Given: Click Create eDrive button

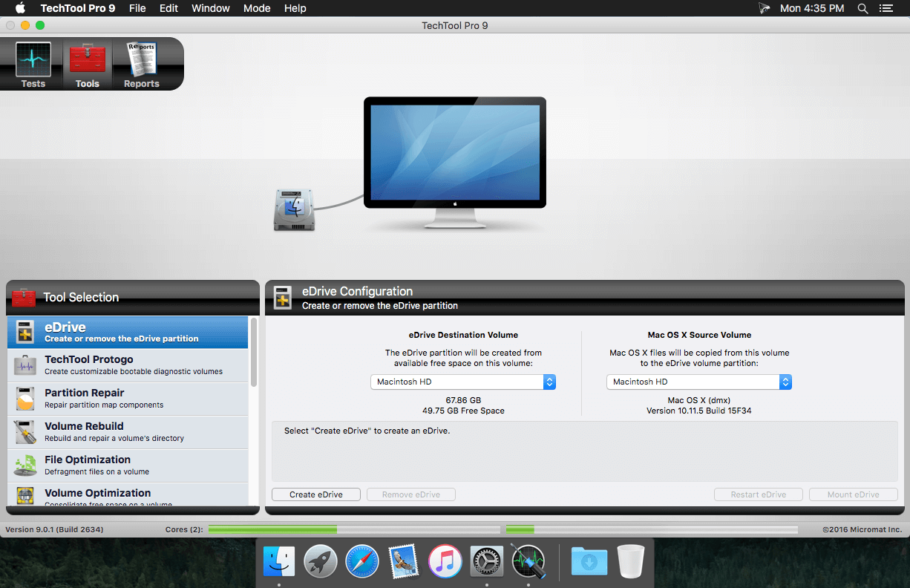Looking at the screenshot, I should click(x=316, y=494).
